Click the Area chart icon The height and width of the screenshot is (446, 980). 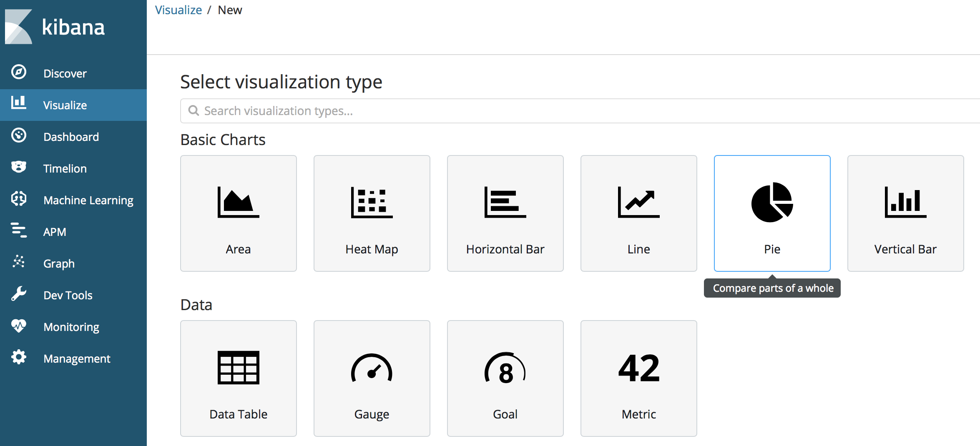click(238, 202)
